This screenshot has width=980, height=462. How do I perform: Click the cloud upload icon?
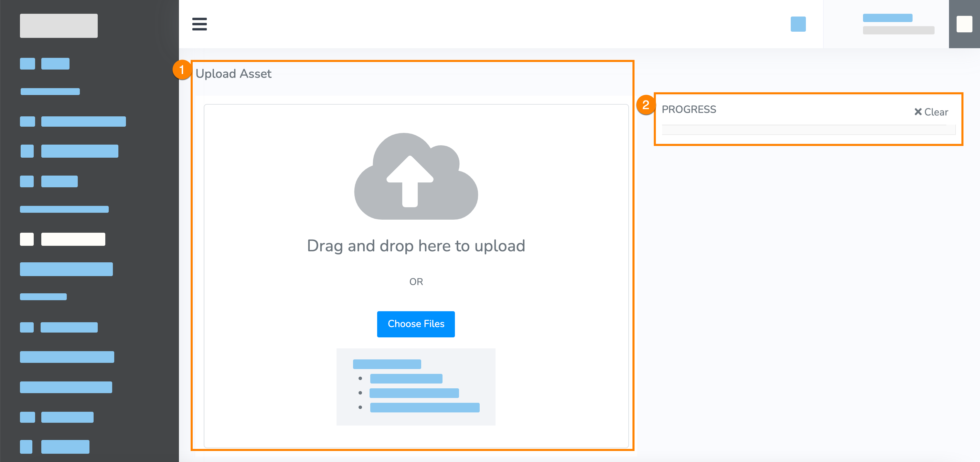(x=416, y=176)
